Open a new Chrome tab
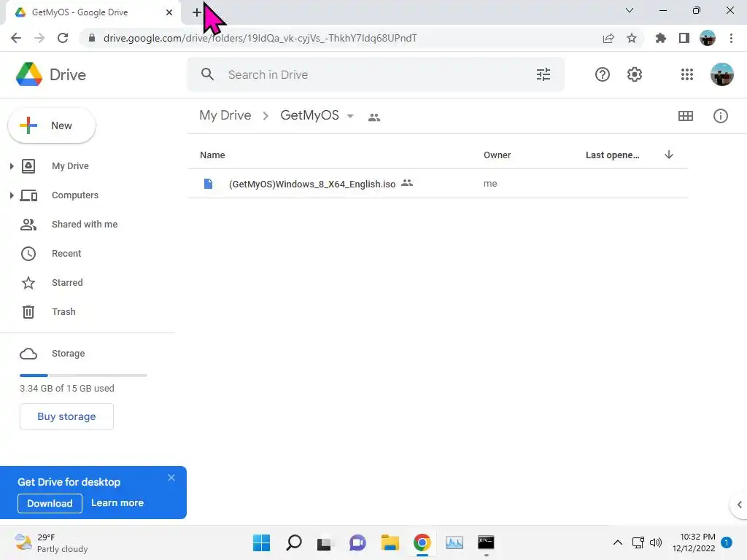 coord(197,12)
